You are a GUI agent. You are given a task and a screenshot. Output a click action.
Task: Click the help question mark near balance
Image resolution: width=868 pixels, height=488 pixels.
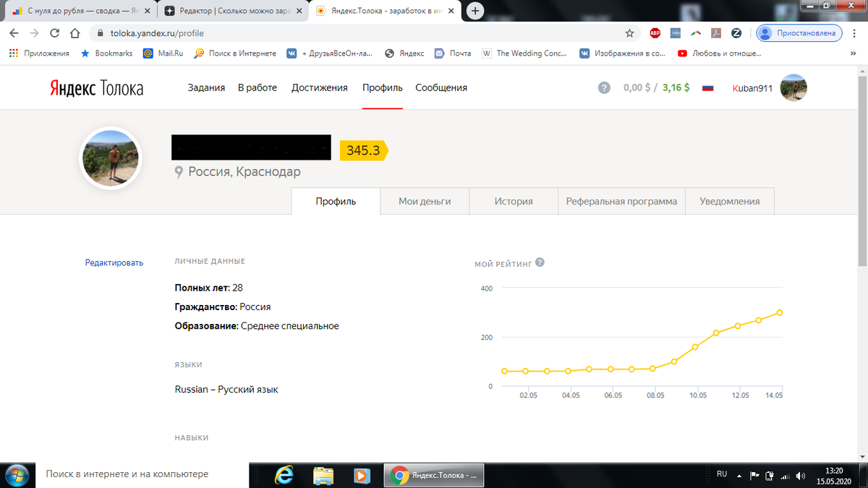[x=604, y=87]
